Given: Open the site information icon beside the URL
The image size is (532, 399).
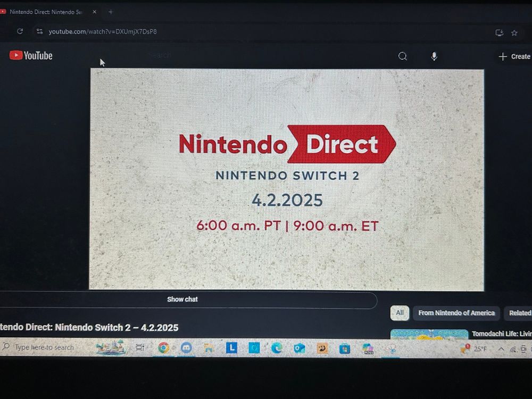Looking at the screenshot, I should 40,31.
